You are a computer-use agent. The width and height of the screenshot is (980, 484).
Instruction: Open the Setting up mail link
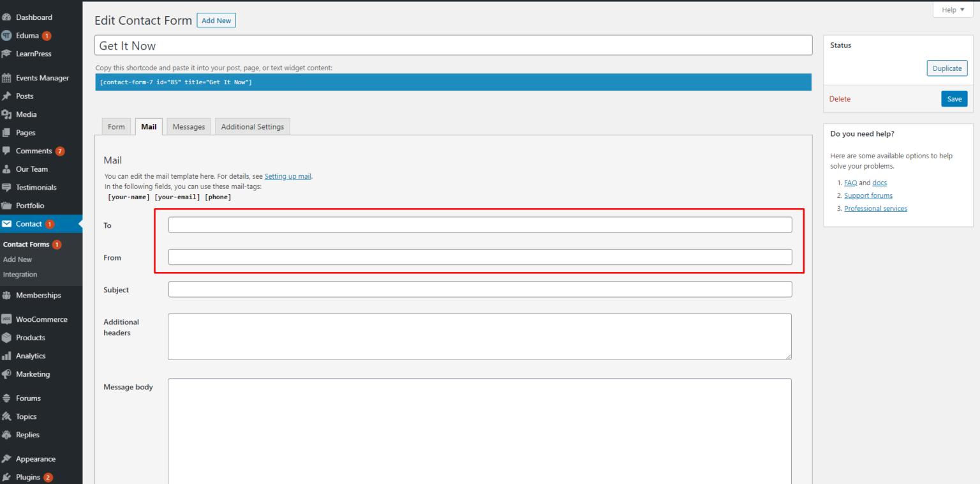pos(288,176)
